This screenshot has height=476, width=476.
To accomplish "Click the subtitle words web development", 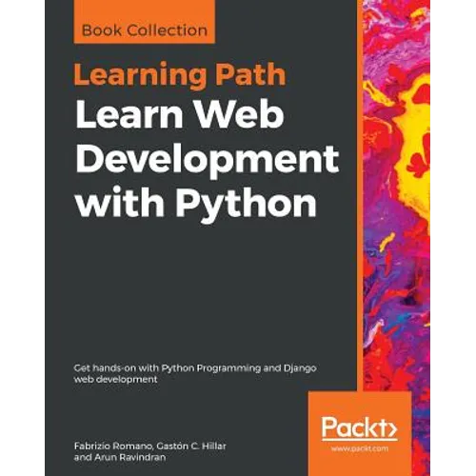I will coord(115,379).
